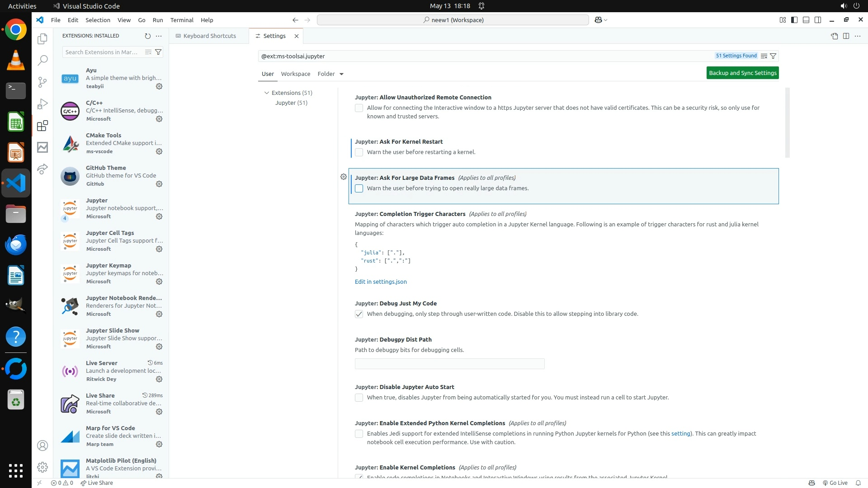Uncheck Debug Just My Code checkbox

359,314
